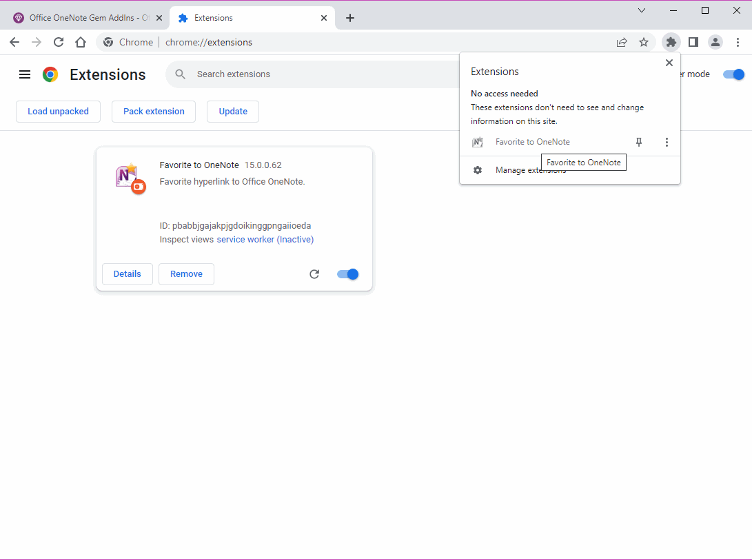Reload the current page

pyautogui.click(x=59, y=42)
